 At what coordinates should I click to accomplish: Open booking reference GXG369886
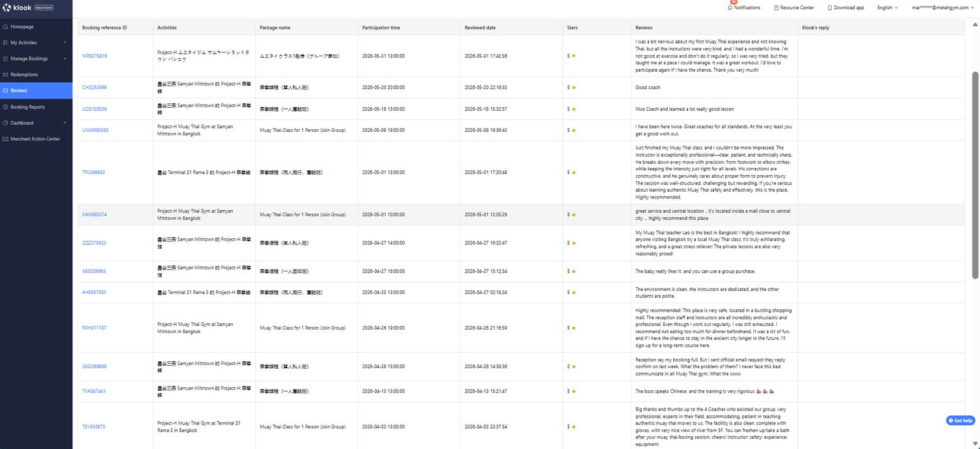94,367
